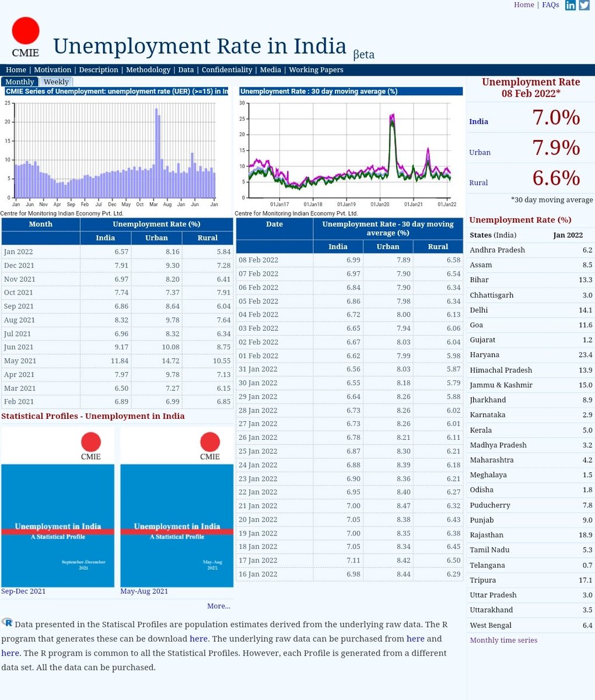Open the Media menu item
This screenshot has height=700, width=595.
coord(270,70)
